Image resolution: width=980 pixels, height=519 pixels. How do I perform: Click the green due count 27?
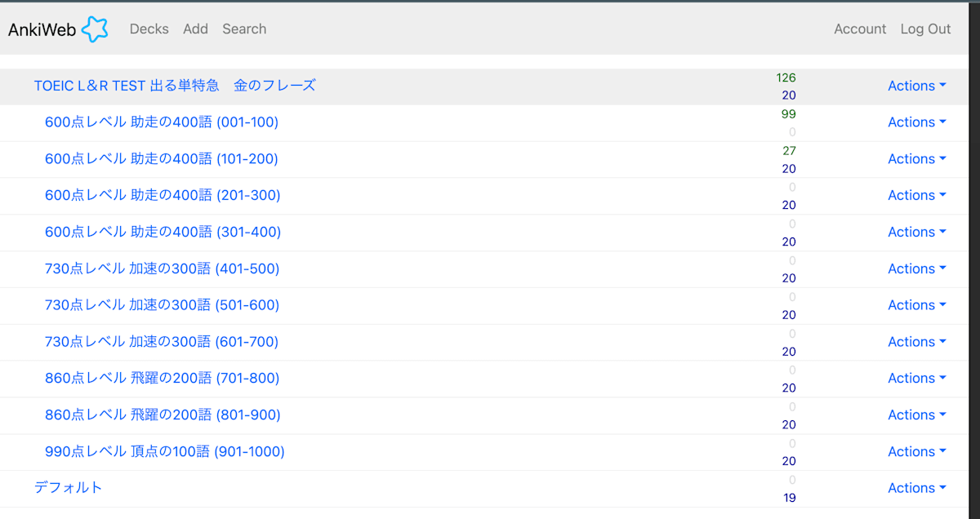pos(789,151)
